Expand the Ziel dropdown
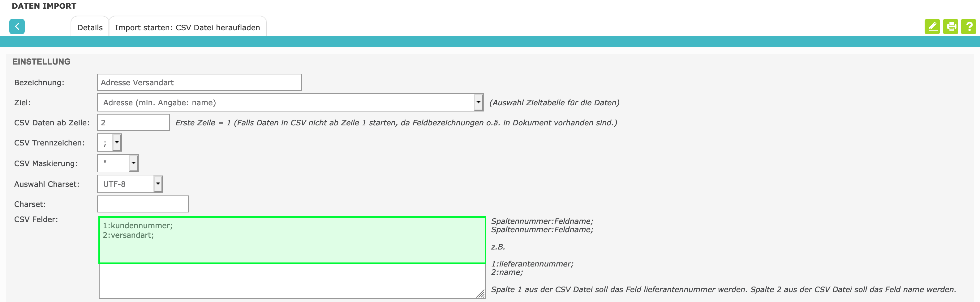 pyautogui.click(x=478, y=103)
